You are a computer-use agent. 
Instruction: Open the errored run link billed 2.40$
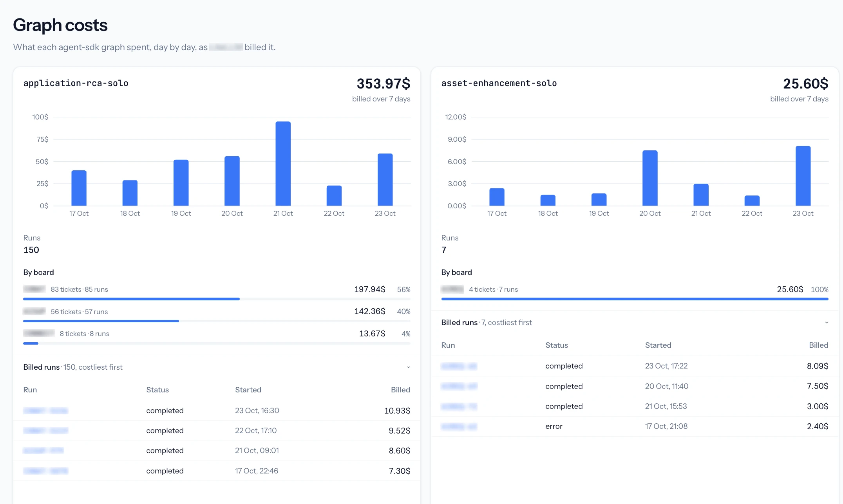(x=459, y=426)
